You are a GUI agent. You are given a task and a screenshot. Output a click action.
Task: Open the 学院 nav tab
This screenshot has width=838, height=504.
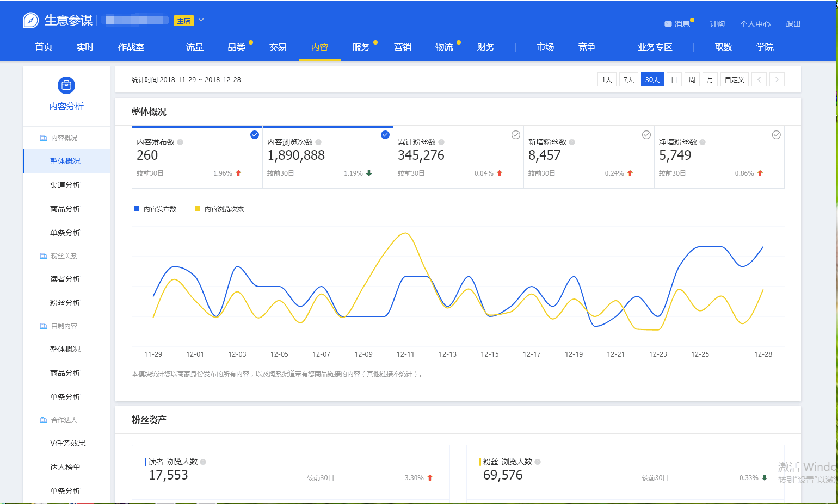(x=765, y=47)
